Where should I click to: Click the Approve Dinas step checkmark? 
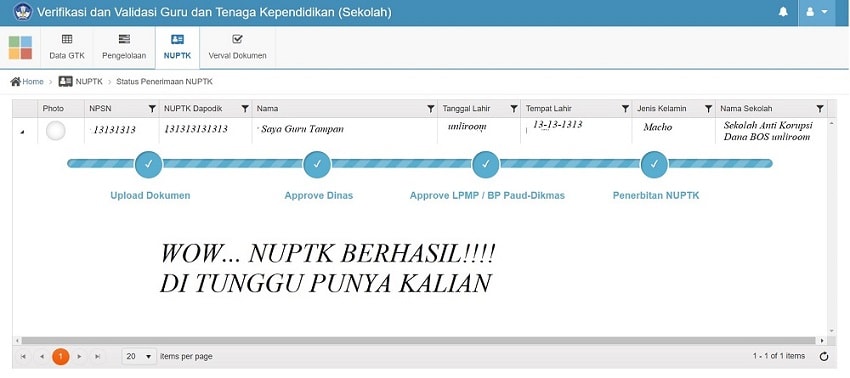(317, 164)
